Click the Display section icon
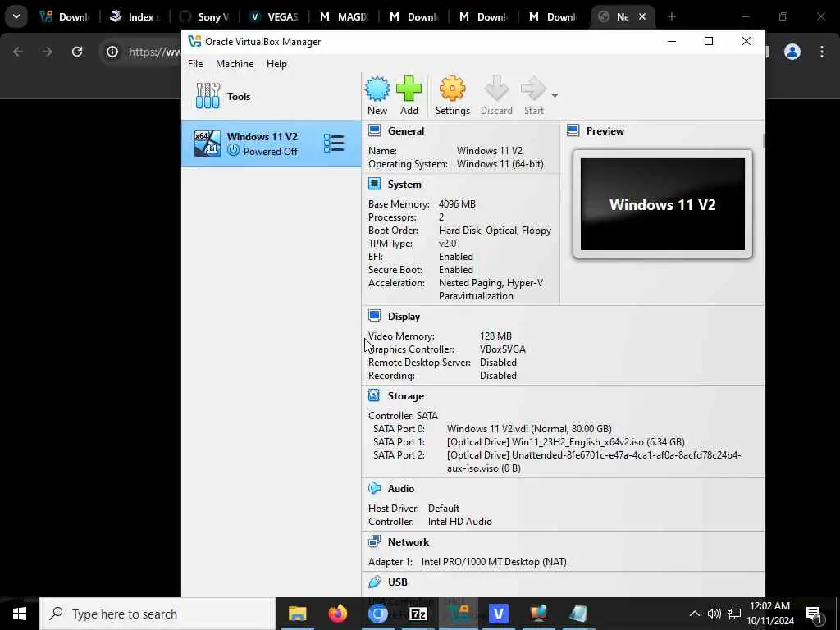 click(x=374, y=316)
